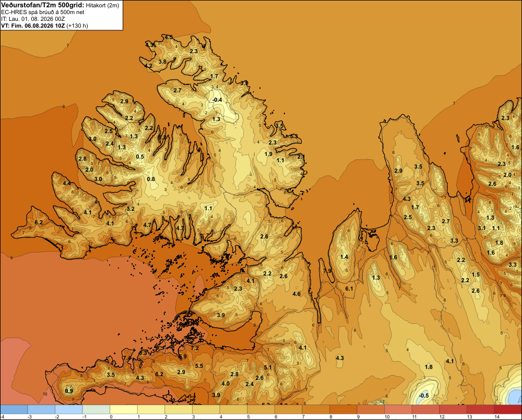
Task: Click the 'EC-HRES spá brúuð á 500m net' line
Action: (x=43, y=13)
